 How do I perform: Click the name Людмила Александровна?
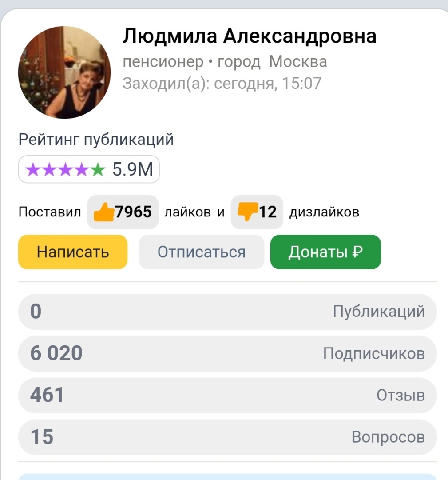coord(249,36)
